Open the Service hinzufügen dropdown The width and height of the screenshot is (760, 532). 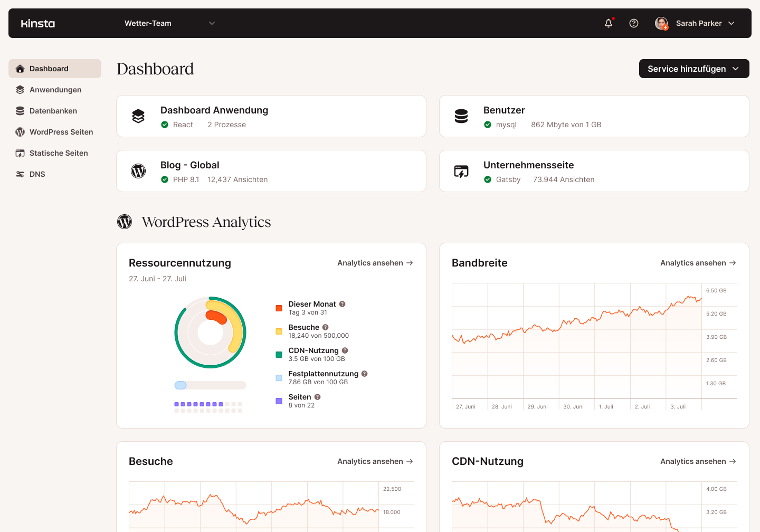[694, 69]
